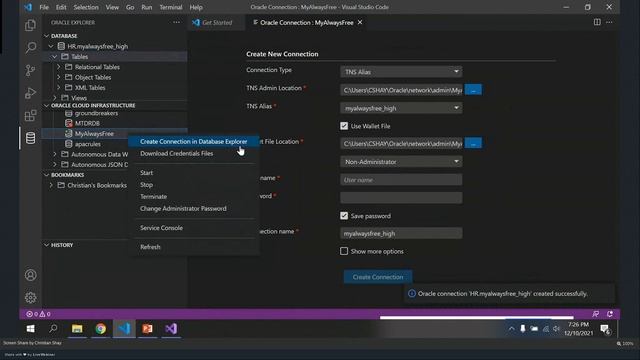Select the apacrules database item
Viewport: 640px width, 360px height.
pos(87,144)
